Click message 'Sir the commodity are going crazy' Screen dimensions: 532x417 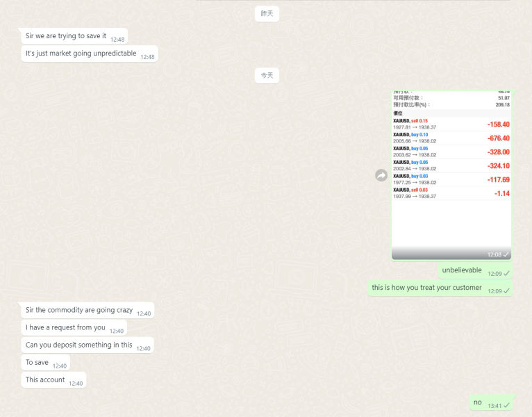tap(88, 311)
